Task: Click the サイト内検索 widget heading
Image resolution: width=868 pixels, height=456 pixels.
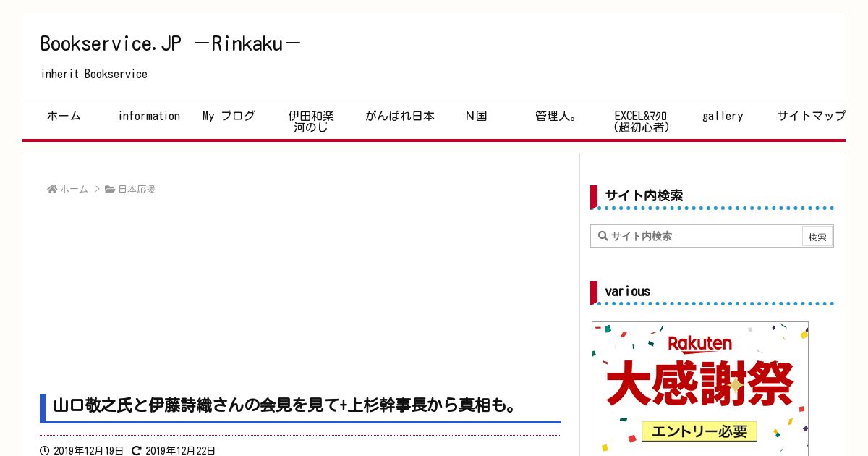Action: (x=644, y=195)
